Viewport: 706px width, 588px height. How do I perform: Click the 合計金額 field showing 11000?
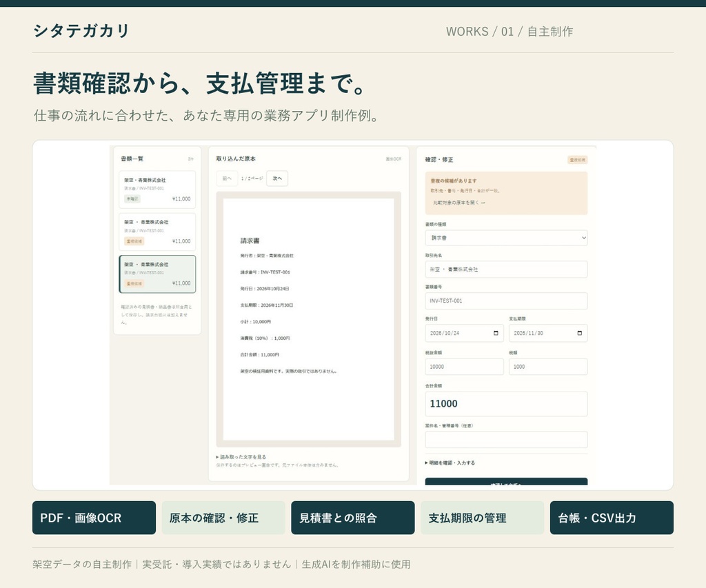(x=506, y=404)
